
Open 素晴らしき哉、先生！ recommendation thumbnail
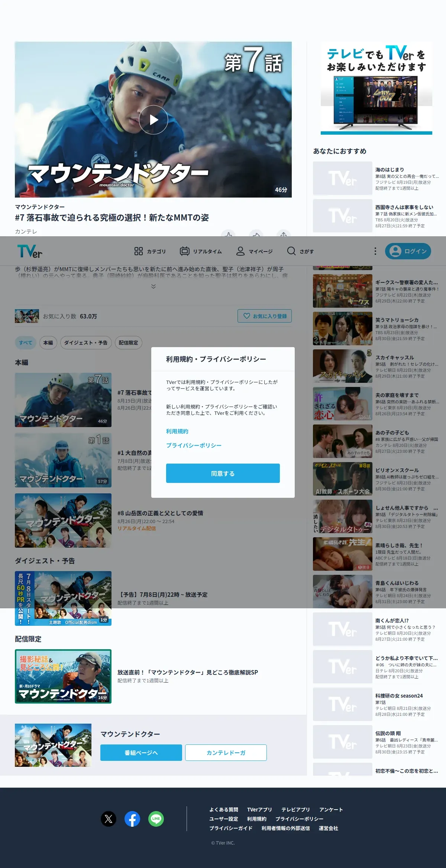click(x=343, y=554)
